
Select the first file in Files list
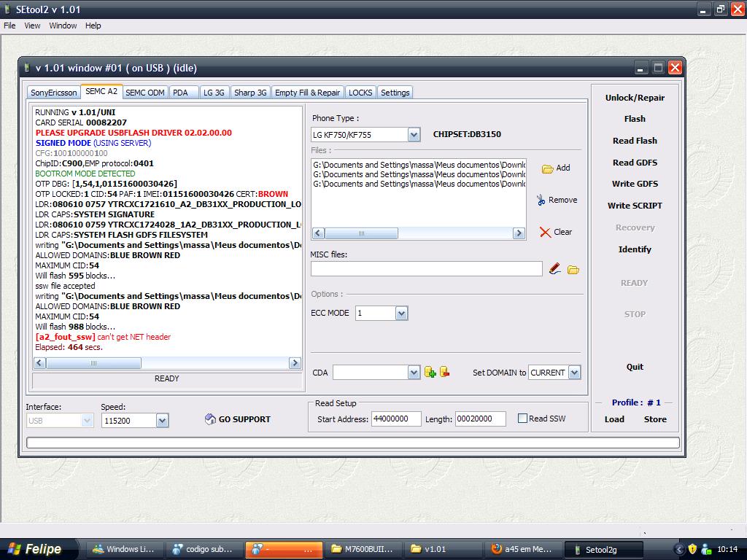(419, 165)
